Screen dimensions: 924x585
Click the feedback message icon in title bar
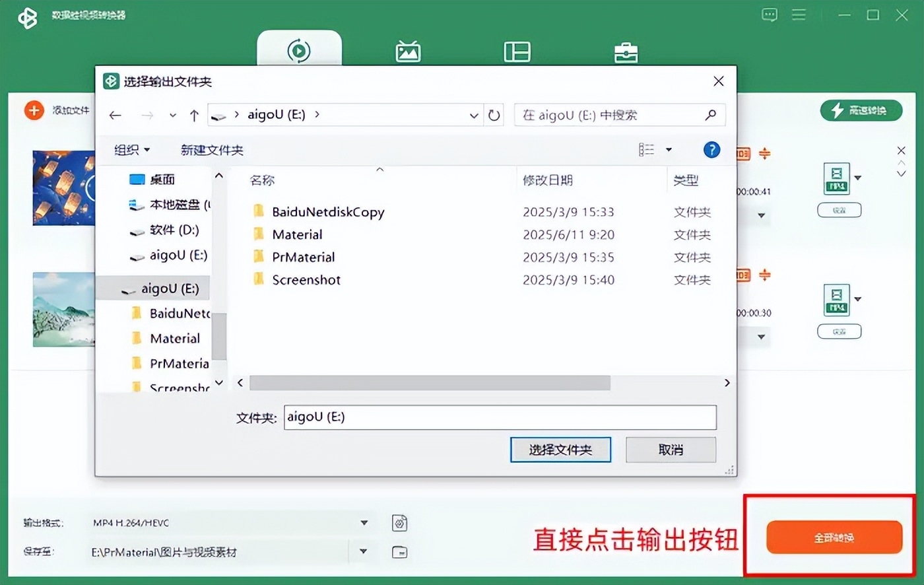point(770,15)
